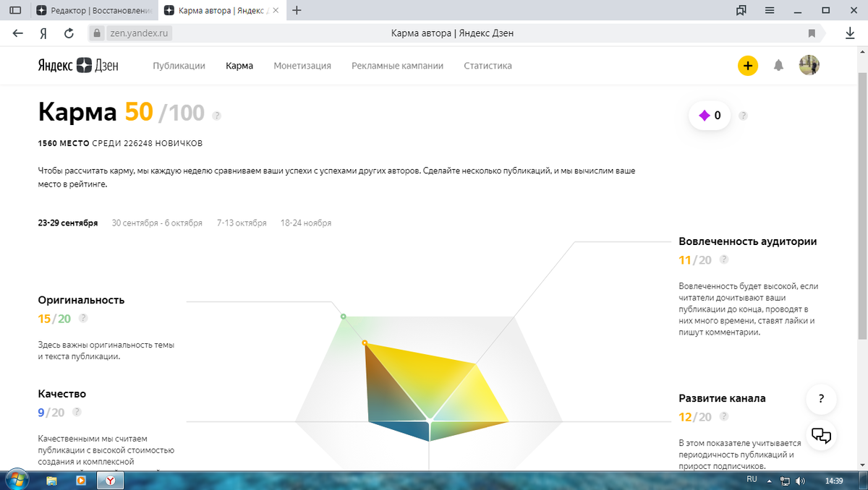Click the green point on the radar chart
Viewport: 868px width, 490px height.
343,316
